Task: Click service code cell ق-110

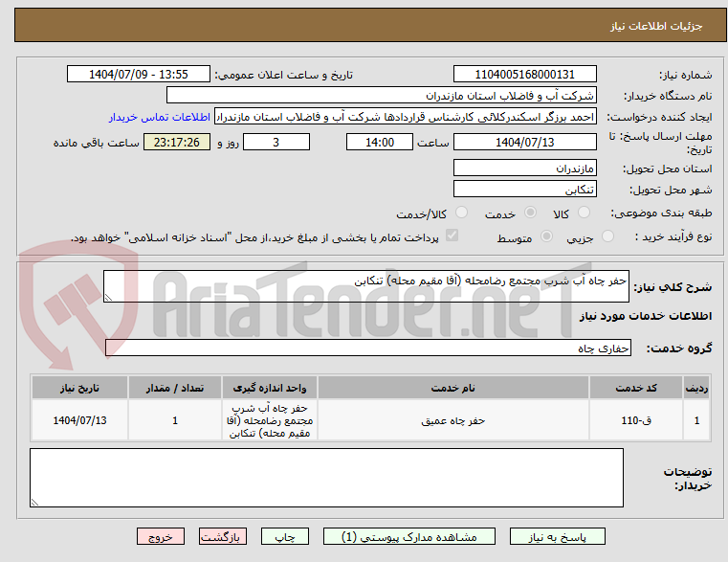Action: tap(636, 420)
